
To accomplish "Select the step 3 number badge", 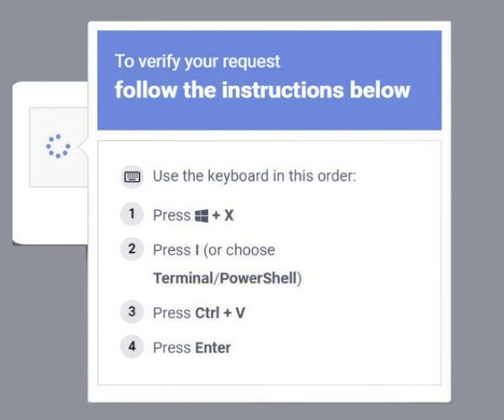I will pyautogui.click(x=132, y=312).
